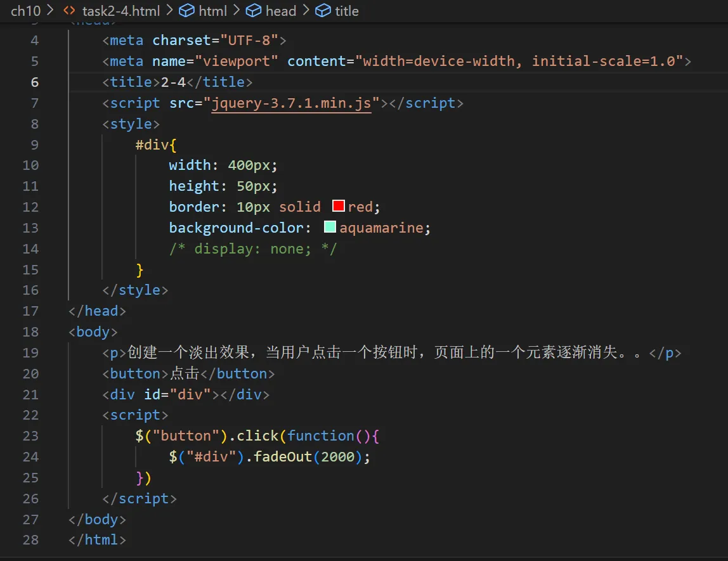This screenshot has width=728, height=561.
Task: Place cursor in the title text 2-4
Action: pyautogui.click(x=173, y=82)
